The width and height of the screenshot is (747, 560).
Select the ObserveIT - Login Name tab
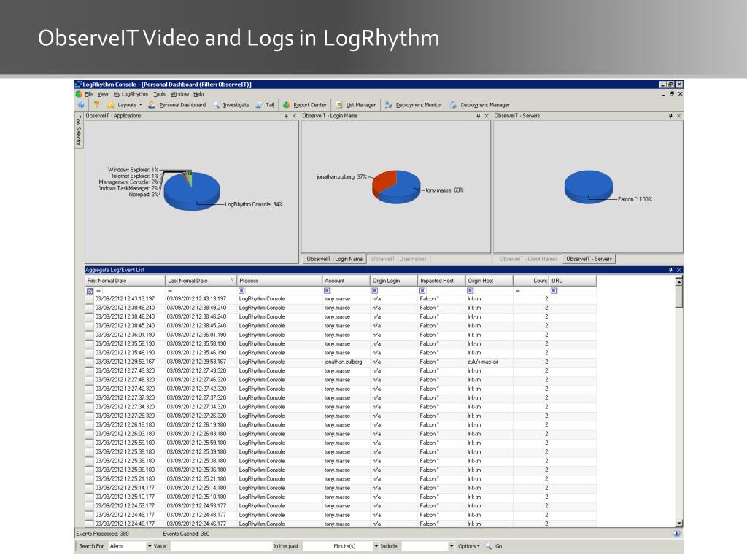334,259
